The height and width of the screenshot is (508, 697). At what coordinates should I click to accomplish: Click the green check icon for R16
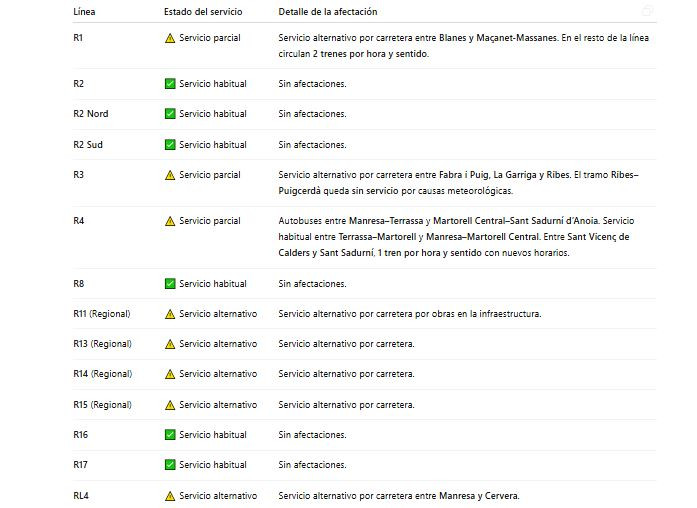pos(170,435)
